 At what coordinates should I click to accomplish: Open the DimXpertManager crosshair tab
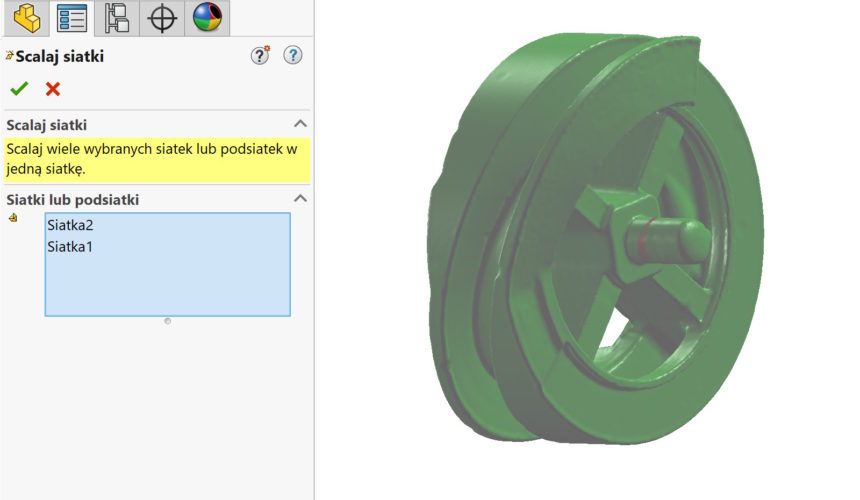pos(162,17)
